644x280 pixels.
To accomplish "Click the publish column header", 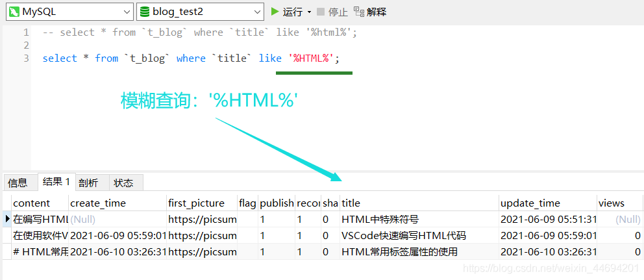I will click(x=277, y=203).
